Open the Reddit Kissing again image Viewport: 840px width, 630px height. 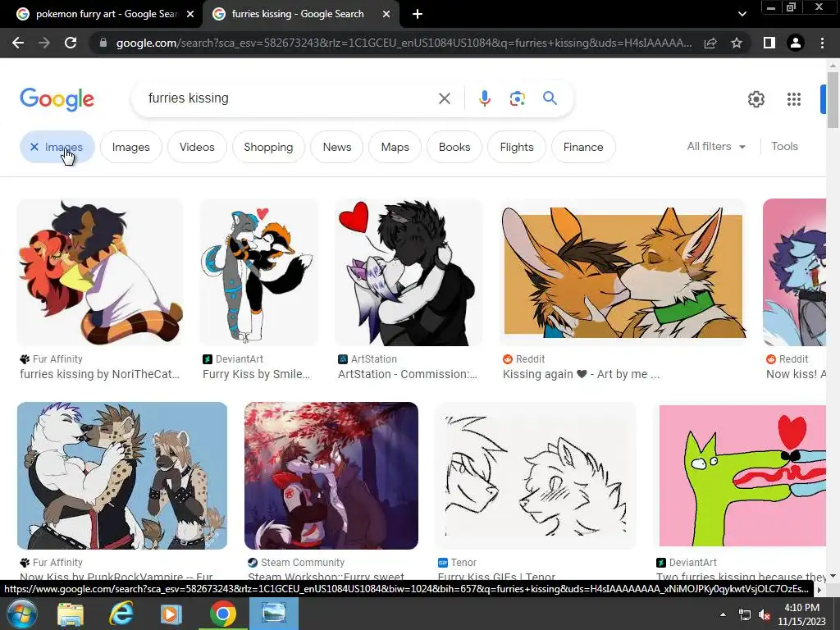tap(623, 272)
